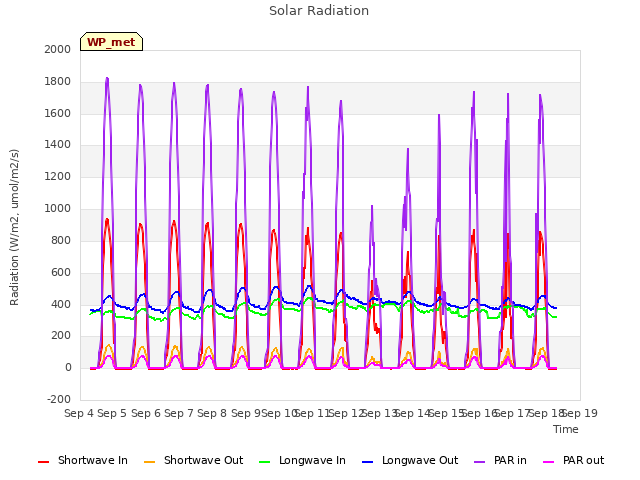
Task: Click the 1000 y-axis tick label
Action: (58, 209)
